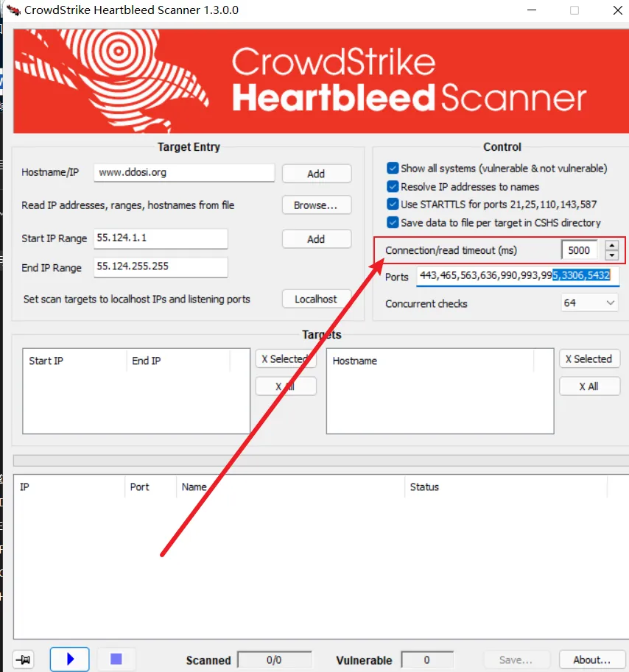This screenshot has height=672, width=629.
Task: Click the pin window icon button
Action: (23, 659)
